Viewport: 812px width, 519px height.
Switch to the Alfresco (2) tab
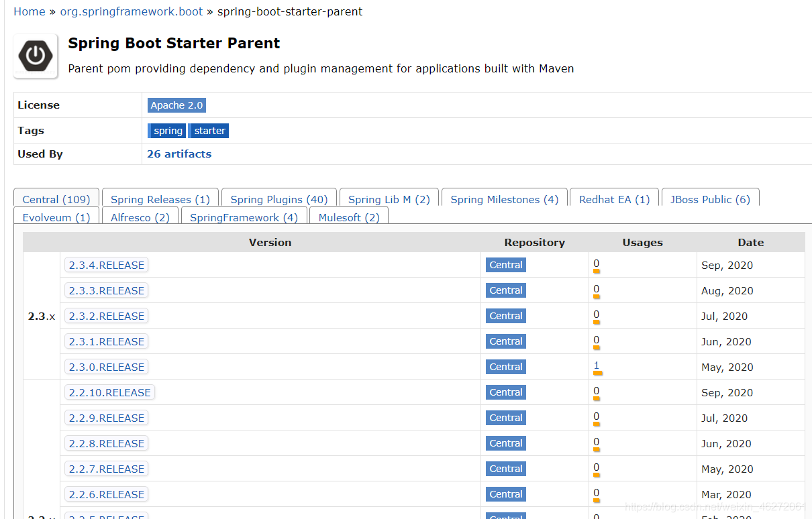tap(140, 217)
